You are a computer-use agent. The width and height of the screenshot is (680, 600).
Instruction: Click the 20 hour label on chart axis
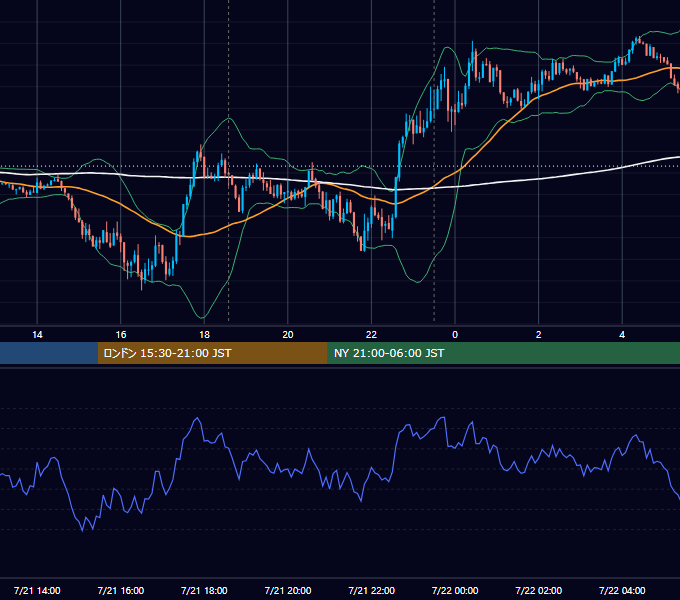pyautogui.click(x=288, y=335)
